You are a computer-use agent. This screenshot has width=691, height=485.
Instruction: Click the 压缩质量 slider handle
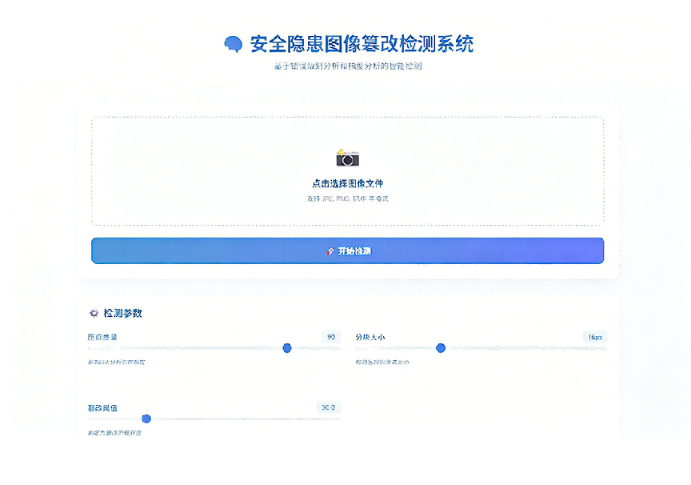pyautogui.click(x=287, y=348)
